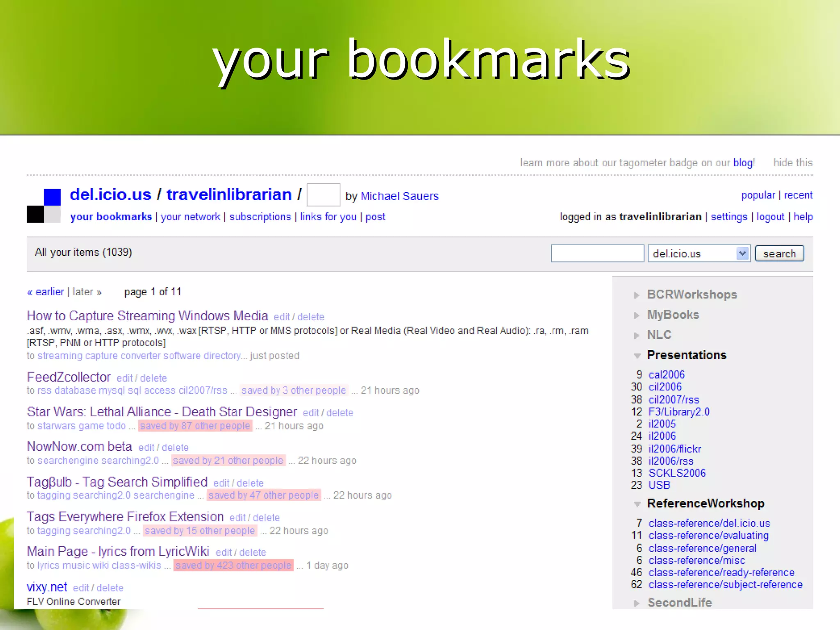The width and height of the screenshot is (840, 630).
Task: Open NowNow.com beta bookmark
Action: [x=79, y=446]
